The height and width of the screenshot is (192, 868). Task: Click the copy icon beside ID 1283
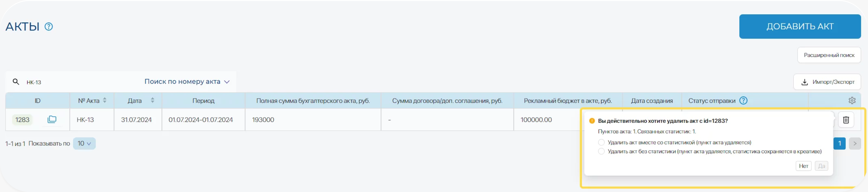pyautogui.click(x=52, y=119)
